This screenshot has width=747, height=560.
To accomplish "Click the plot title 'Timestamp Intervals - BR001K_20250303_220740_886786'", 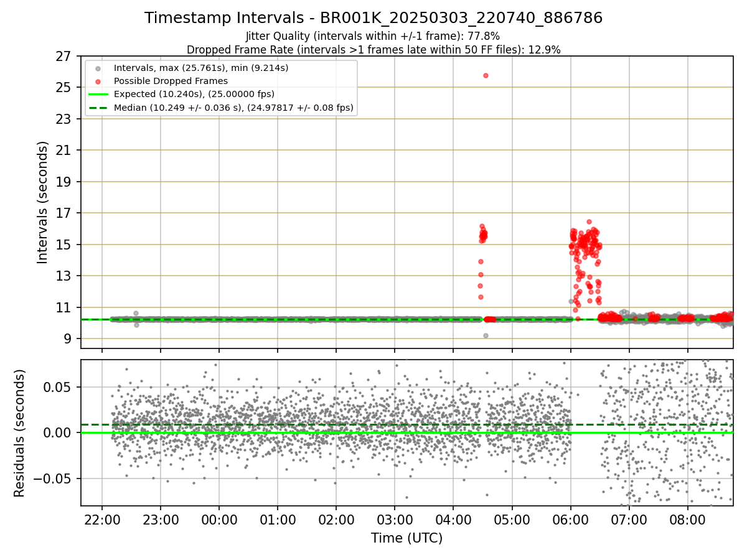I will (374, 18).
